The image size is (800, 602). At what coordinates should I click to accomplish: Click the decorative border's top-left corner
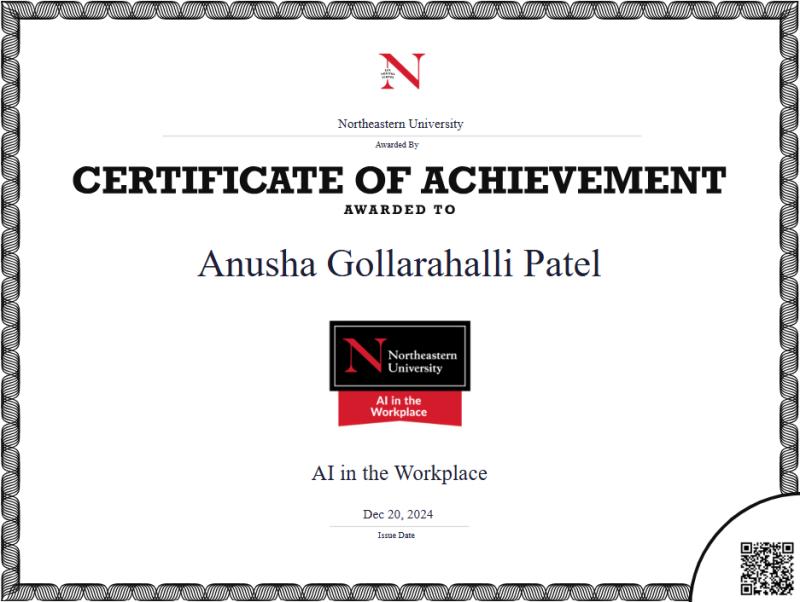(x=13, y=12)
